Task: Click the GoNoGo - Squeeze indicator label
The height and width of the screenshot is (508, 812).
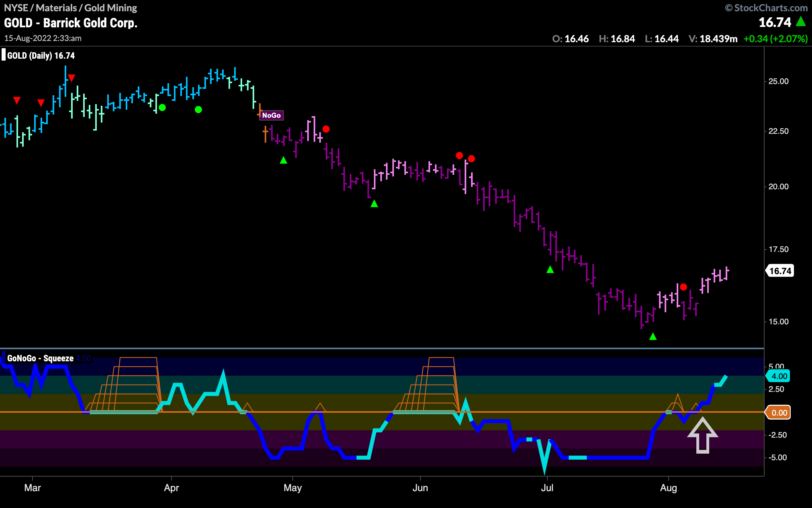Action: coord(40,358)
